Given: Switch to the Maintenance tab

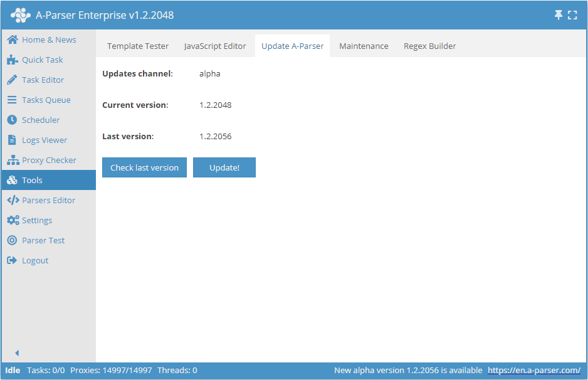Looking at the screenshot, I should click(x=364, y=46).
